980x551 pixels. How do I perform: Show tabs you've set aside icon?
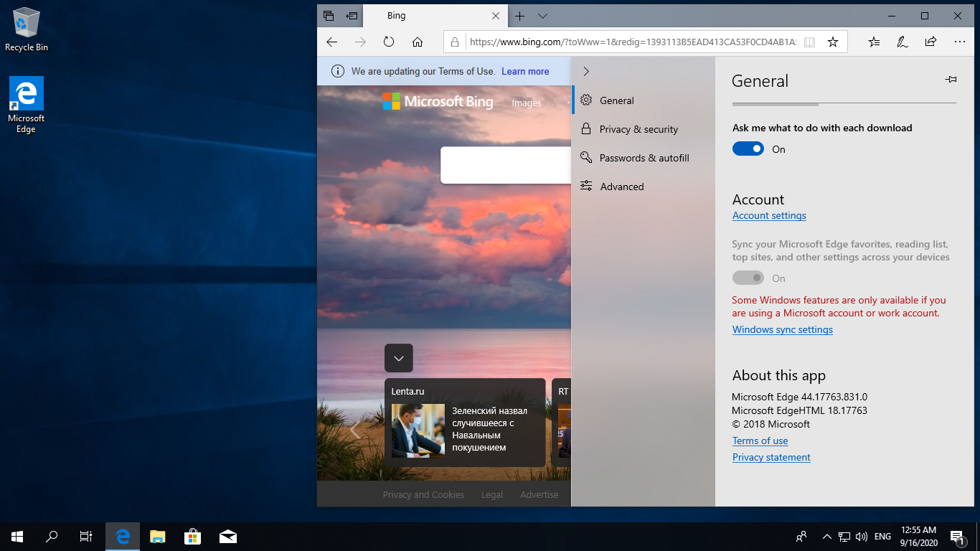pos(329,16)
